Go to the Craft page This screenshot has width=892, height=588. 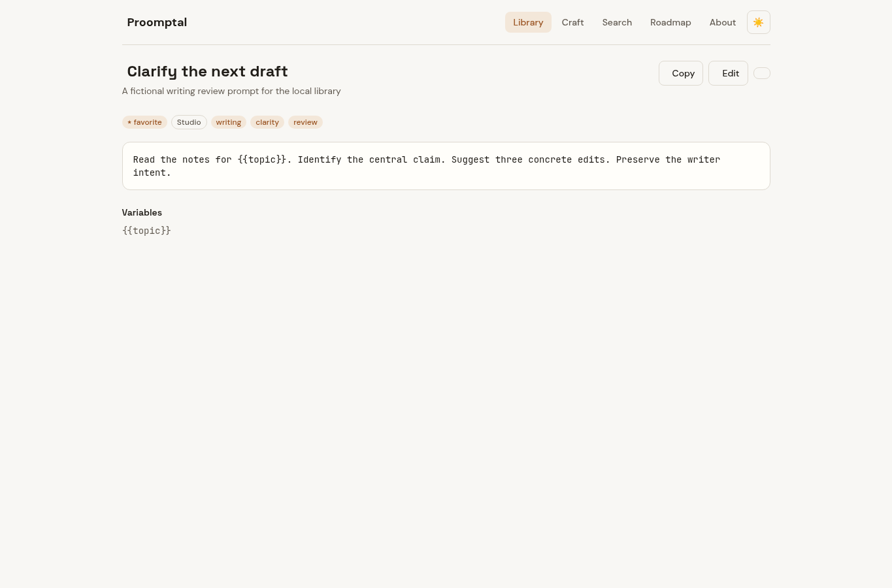572,22
